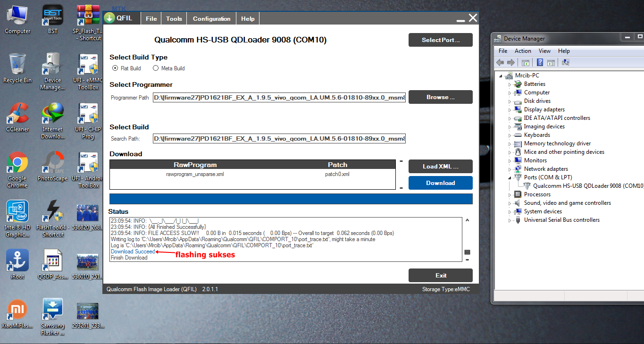The height and width of the screenshot is (344, 644).
Task: Launch BST Smart Tools shortcut
Action: [x=53, y=19]
